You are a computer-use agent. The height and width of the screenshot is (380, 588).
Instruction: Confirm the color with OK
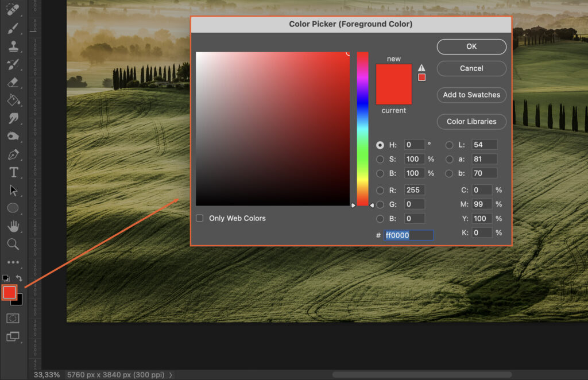point(471,46)
